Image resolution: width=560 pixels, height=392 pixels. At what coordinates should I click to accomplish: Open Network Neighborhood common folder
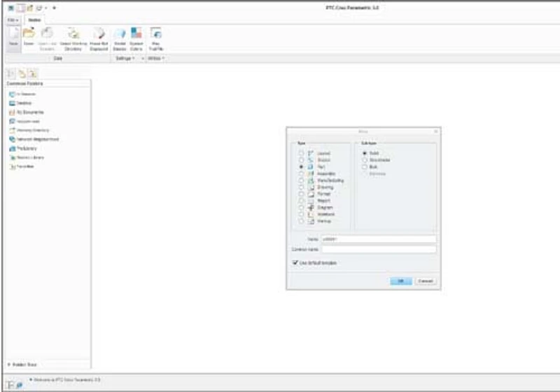pos(34,139)
